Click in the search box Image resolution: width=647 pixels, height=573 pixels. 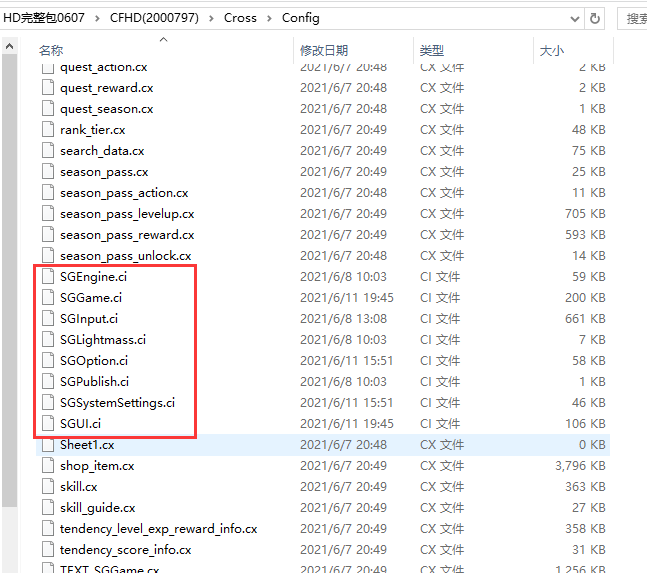tap(634, 17)
